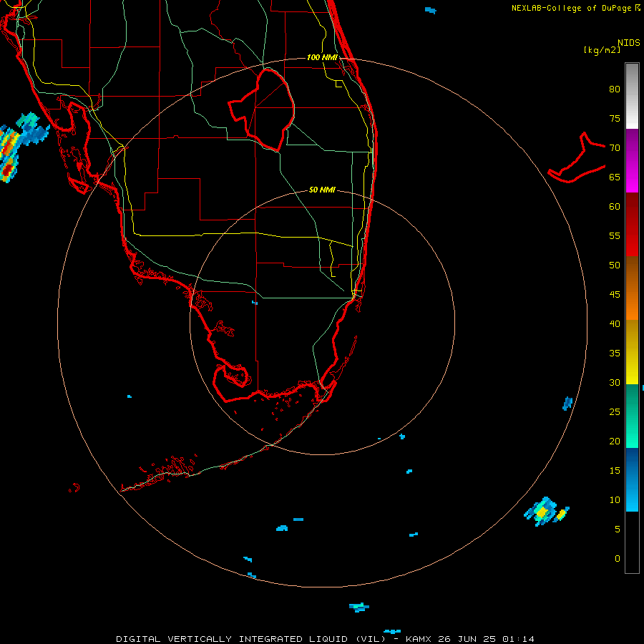Image resolution: width=644 pixels, height=644 pixels.
Task: Click the small blue echo at the top right
Action: [x=431, y=10]
